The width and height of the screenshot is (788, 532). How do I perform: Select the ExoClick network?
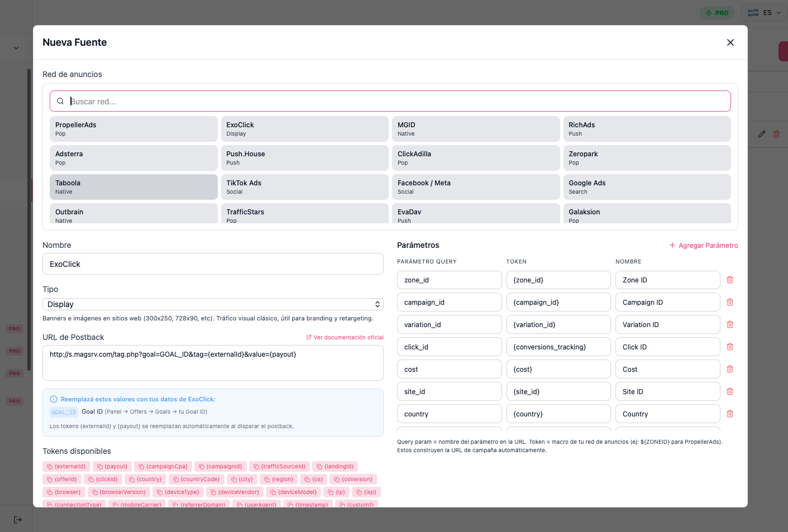[x=305, y=129]
